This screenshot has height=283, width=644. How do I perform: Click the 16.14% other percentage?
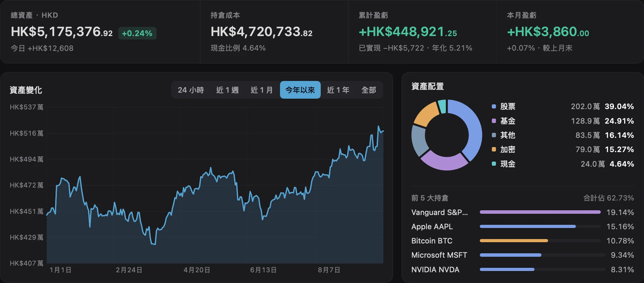[619, 135]
